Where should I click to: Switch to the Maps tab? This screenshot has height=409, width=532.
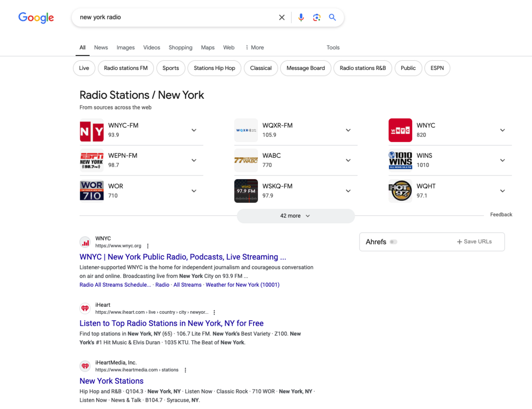pyautogui.click(x=207, y=47)
